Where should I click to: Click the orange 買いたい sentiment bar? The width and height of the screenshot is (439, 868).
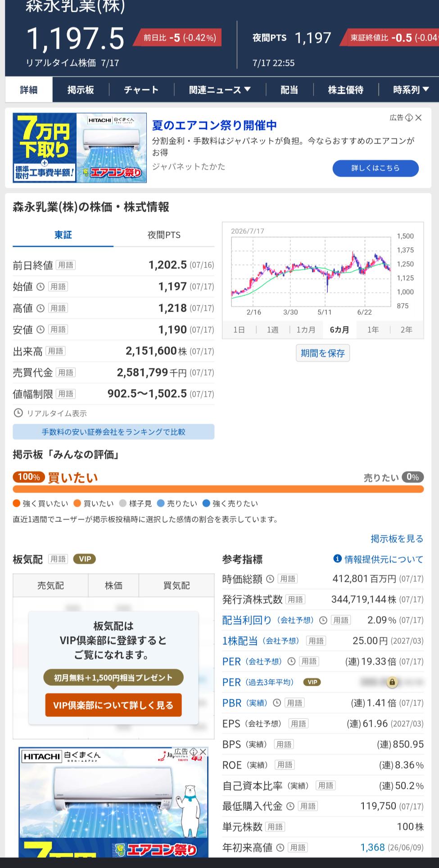click(218, 489)
